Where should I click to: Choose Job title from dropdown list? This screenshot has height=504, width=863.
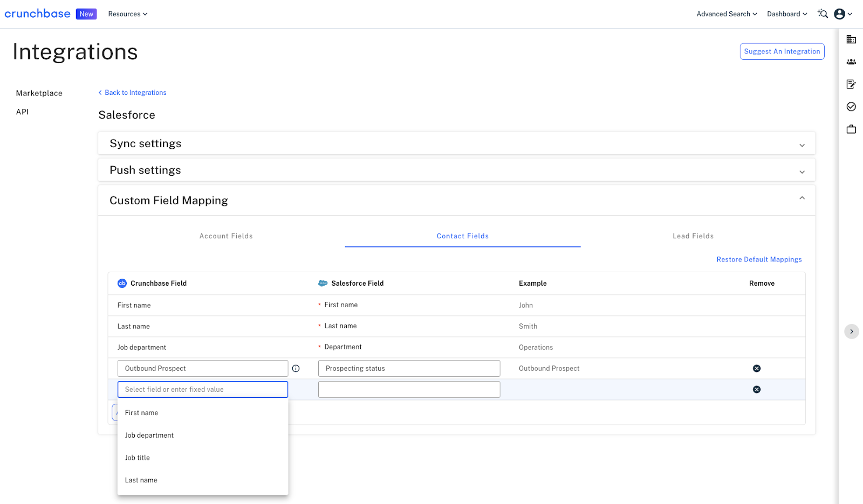(x=203, y=458)
